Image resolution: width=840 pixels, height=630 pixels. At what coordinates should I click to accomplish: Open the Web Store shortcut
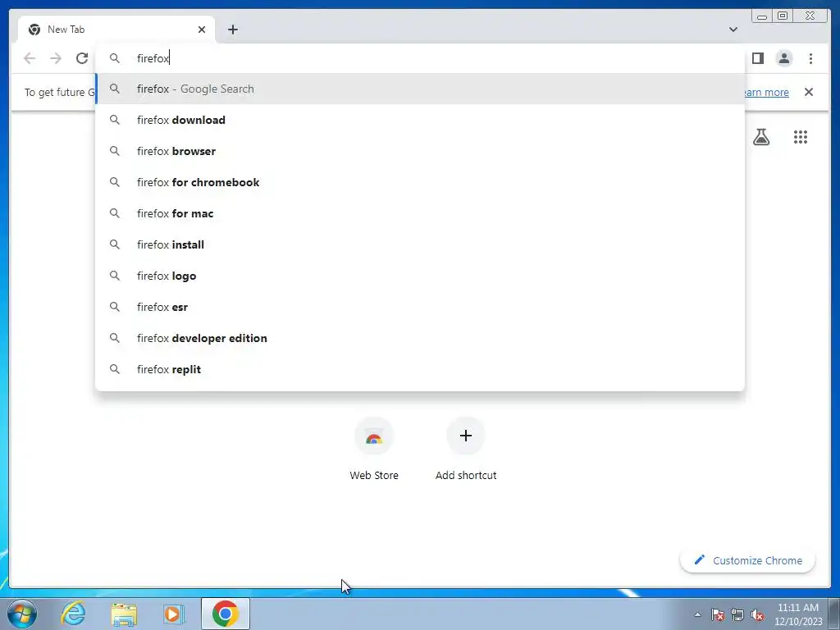tap(374, 449)
